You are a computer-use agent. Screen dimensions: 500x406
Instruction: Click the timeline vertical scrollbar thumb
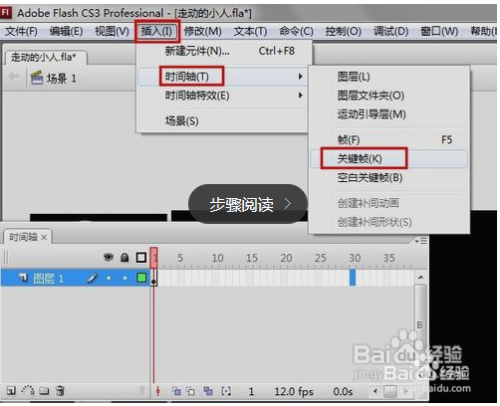[420, 324]
